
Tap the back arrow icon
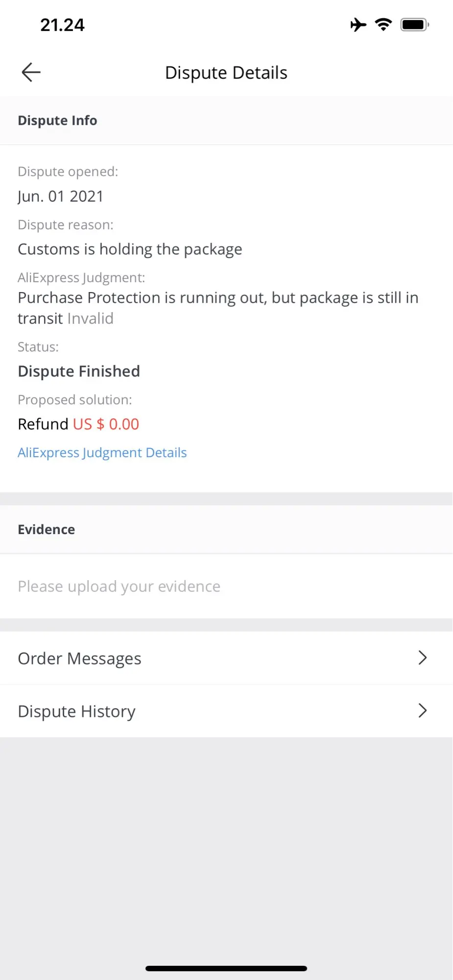coord(31,73)
